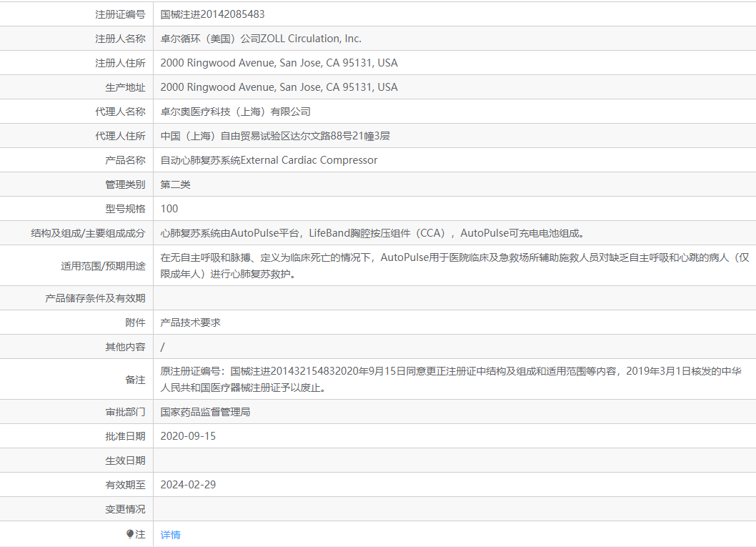This screenshot has height=547, width=756.
Task: Select the 第二类 category value
Action: point(176,184)
